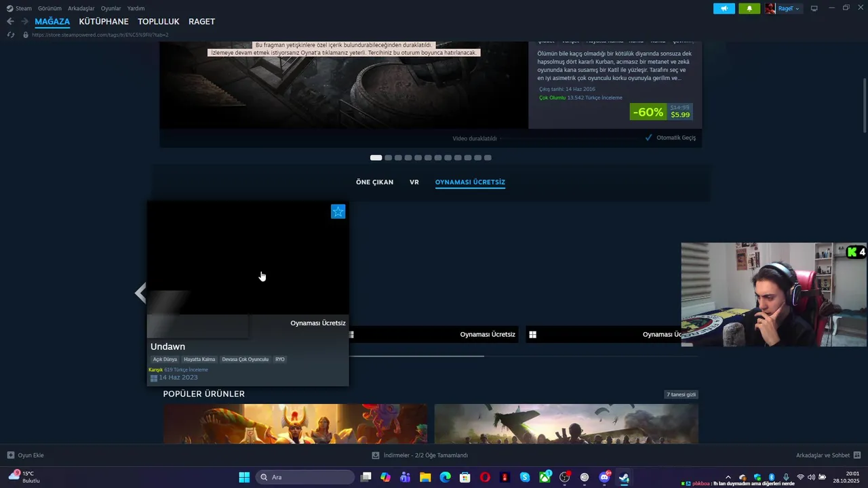Open the Yardım menu
Image resolution: width=868 pixels, height=488 pixels.
click(136, 8)
